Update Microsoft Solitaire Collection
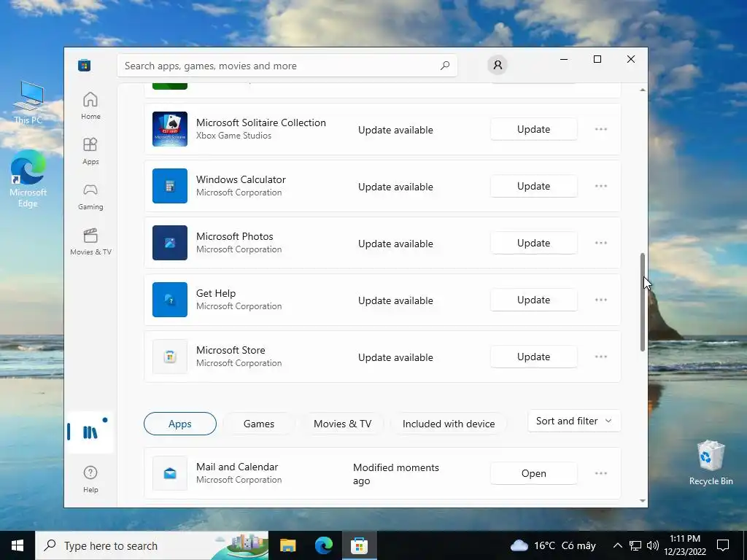Image resolution: width=747 pixels, height=560 pixels. tap(533, 129)
